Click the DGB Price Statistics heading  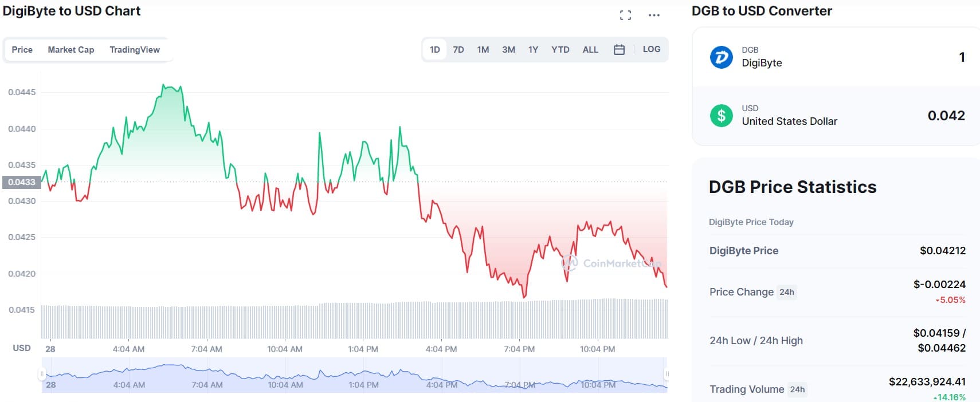click(793, 187)
